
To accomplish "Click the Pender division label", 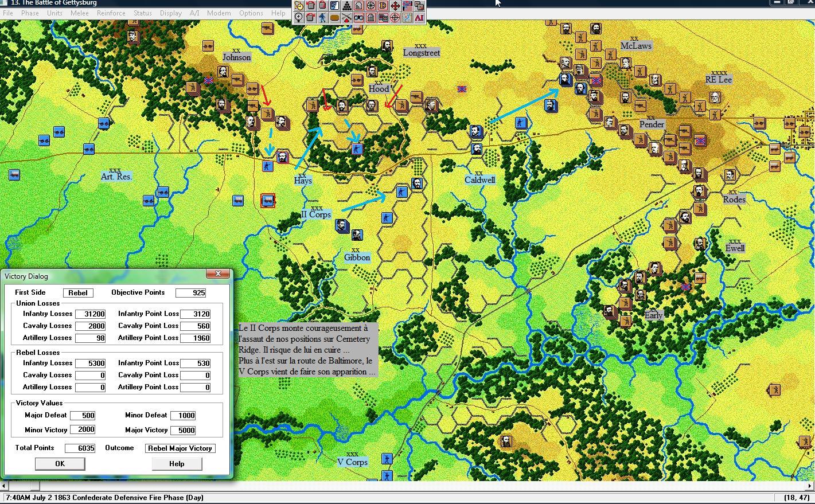I will pyautogui.click(x=652, y=124).
